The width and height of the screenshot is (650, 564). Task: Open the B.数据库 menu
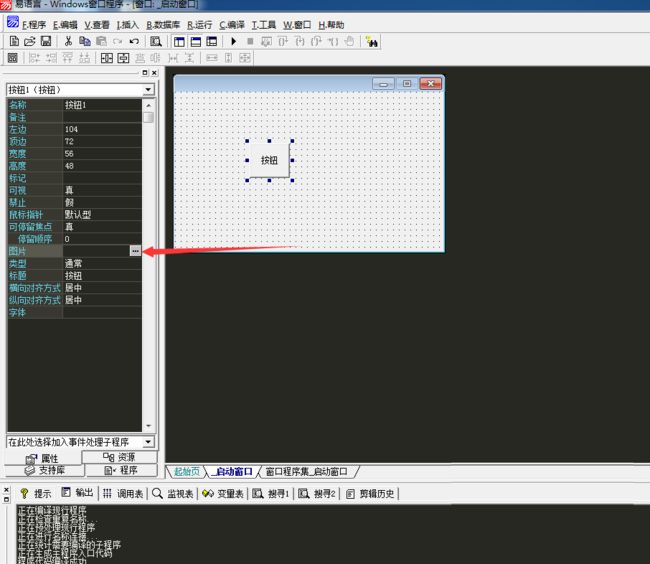coord(163,25)
